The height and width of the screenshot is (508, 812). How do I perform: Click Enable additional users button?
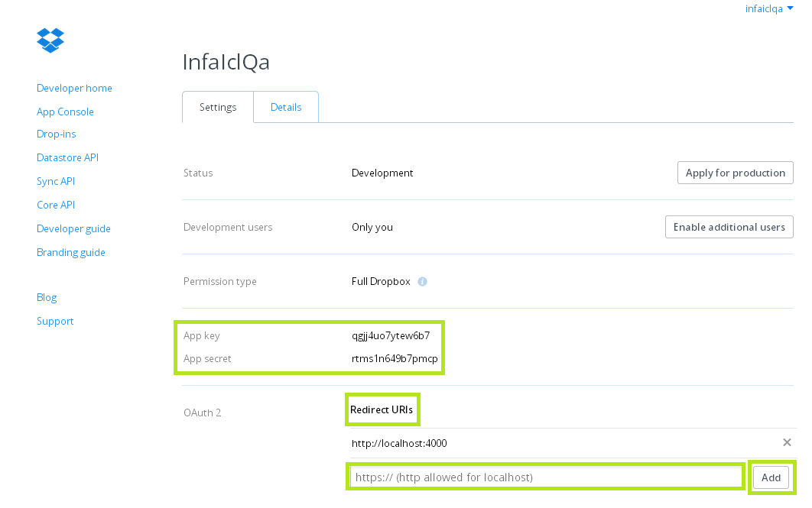pyautogui.click(x=729, y=227)
